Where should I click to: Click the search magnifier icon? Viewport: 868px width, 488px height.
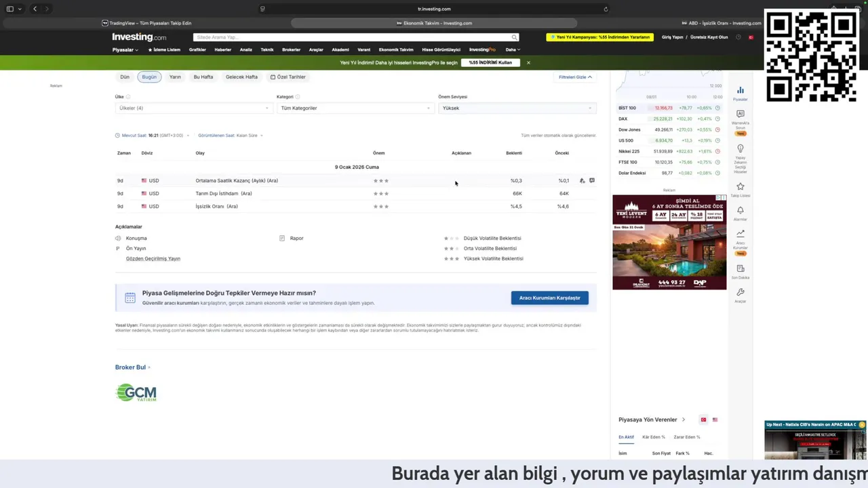[515, 37]
